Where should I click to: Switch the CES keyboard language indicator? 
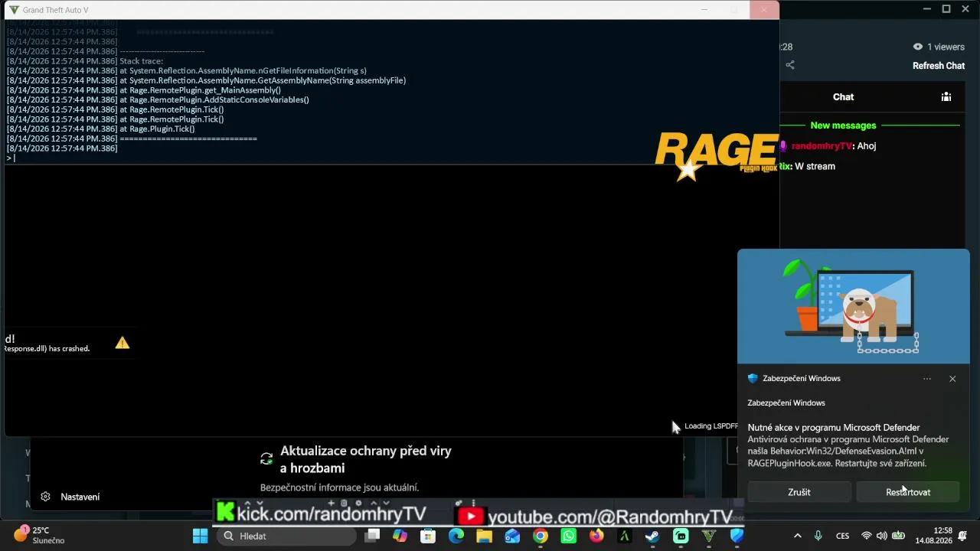[842, 536]
